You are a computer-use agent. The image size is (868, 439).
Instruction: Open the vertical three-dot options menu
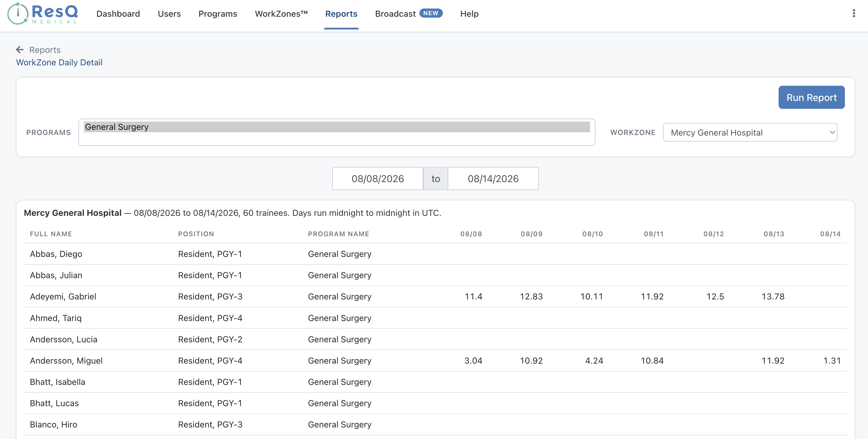[x=853, y=13]
